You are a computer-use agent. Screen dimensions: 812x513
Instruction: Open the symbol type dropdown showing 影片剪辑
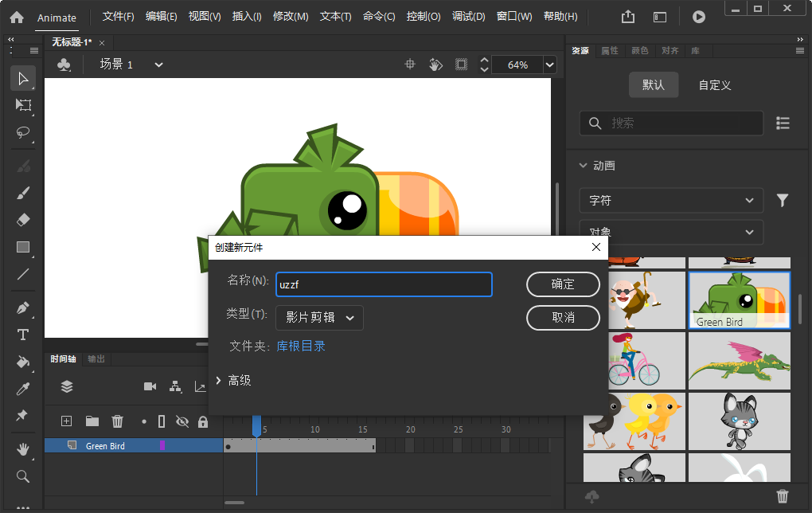(318, 317)
